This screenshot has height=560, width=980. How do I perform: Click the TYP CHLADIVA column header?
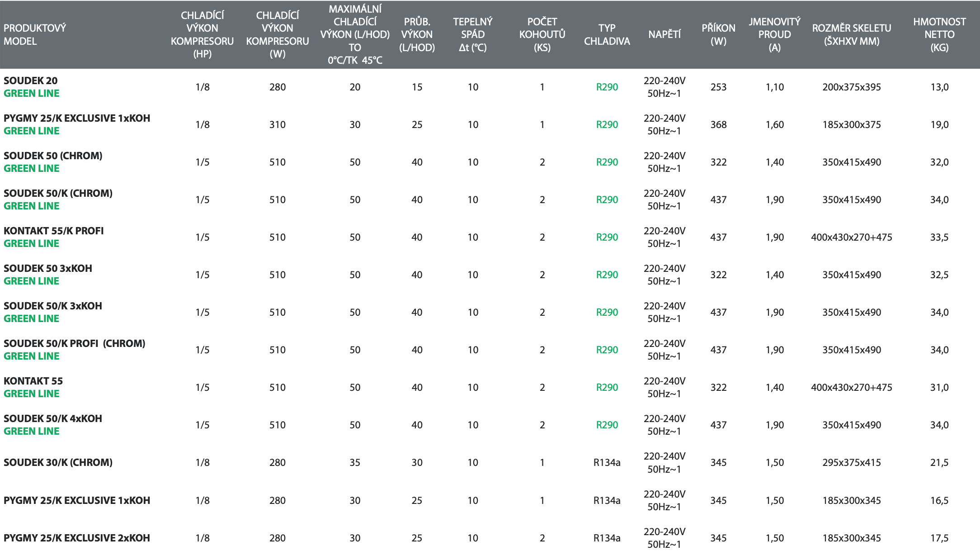pyautogui.click(x=607, y=34)
